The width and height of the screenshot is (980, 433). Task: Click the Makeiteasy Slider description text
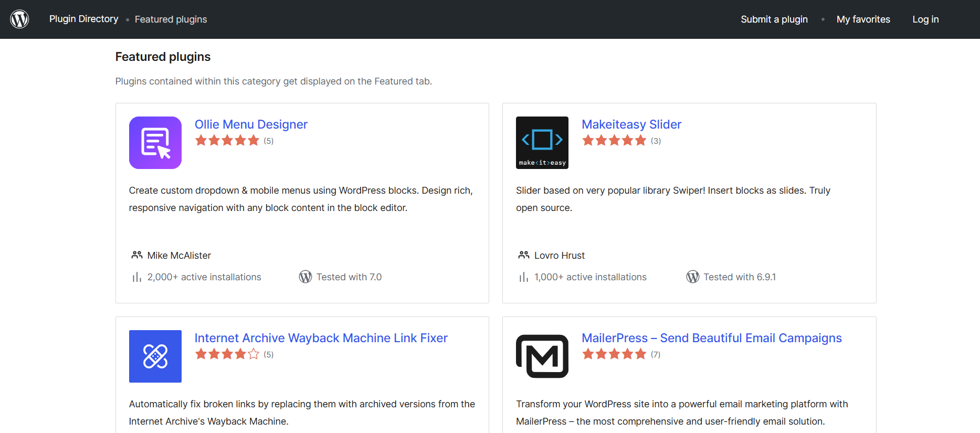[673, 199]
